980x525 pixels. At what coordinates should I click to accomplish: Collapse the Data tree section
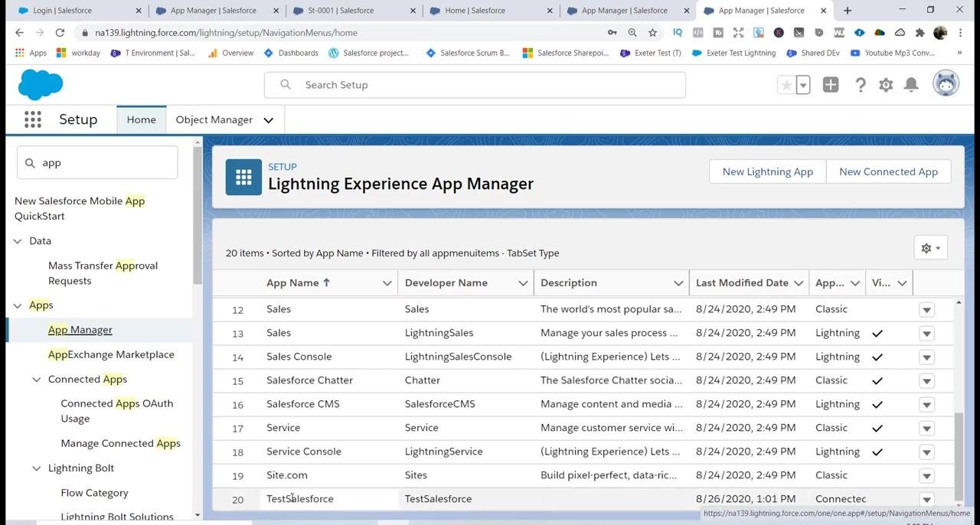18,241
